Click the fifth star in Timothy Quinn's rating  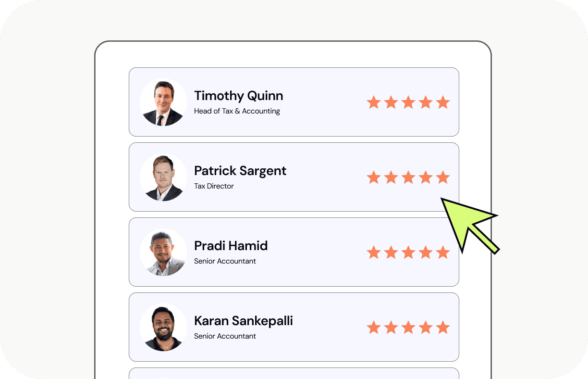click(443, 102)
